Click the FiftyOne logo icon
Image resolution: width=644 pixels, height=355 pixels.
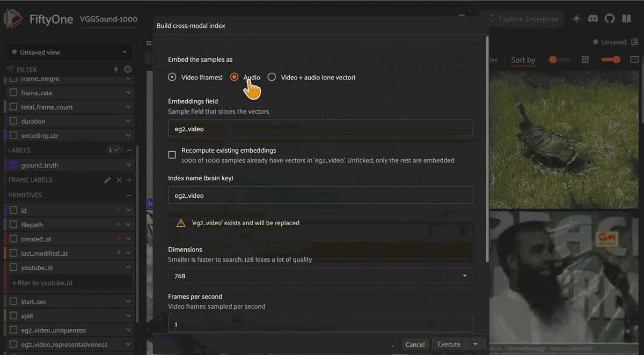[x=13, y=19]
